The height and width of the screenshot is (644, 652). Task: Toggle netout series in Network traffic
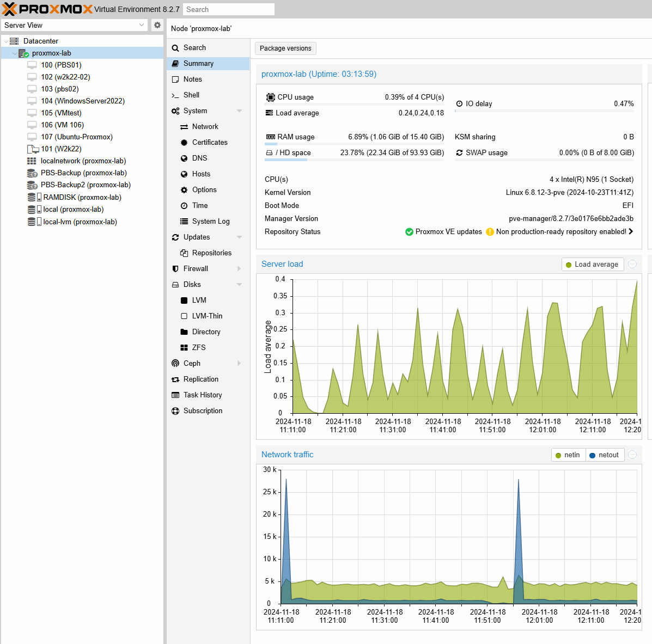click(x=604, y=455)
